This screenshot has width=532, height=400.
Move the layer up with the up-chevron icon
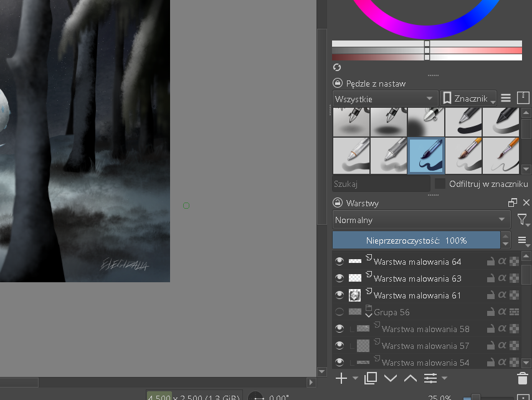point(411,378)
